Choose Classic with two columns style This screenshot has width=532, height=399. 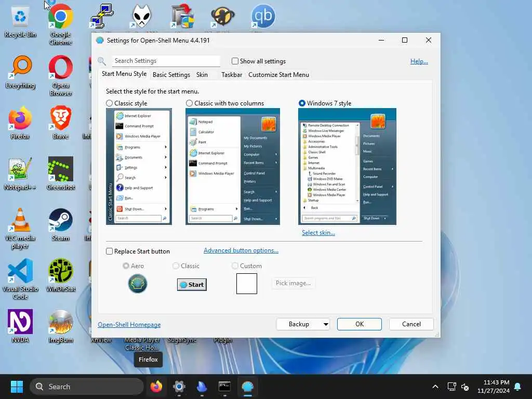(x=189, y=103)
